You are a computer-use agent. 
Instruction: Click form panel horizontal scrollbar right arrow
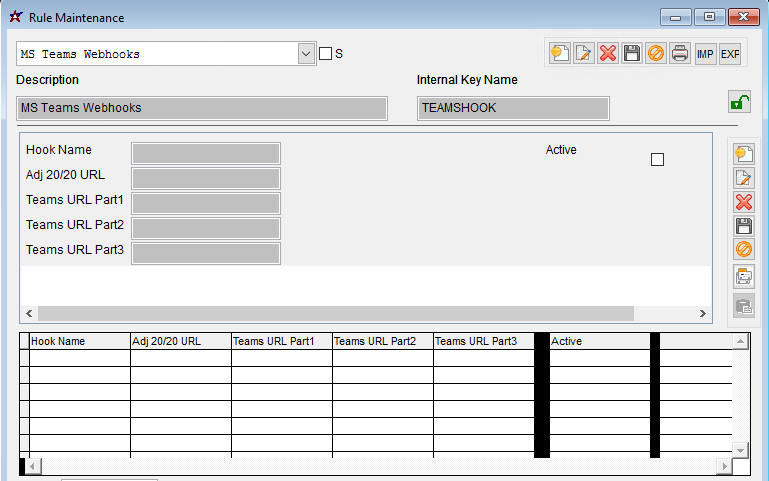click(x=702, y=313)
